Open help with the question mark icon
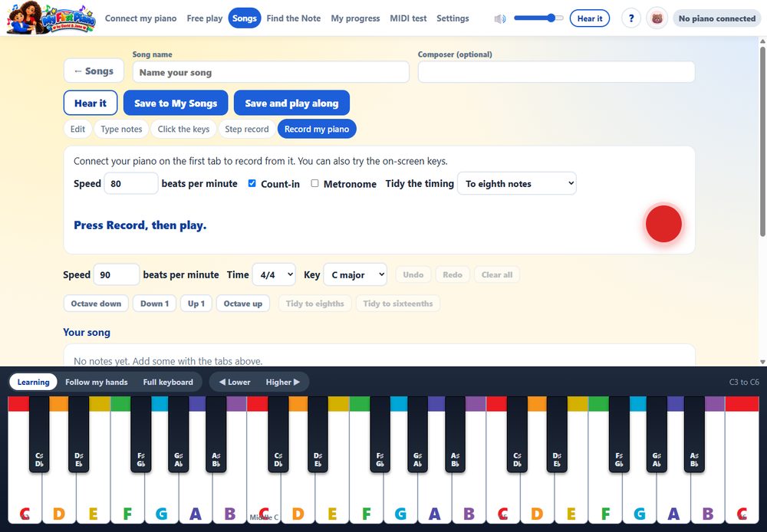Screen dimensions: 767x532 pos(631,18)
